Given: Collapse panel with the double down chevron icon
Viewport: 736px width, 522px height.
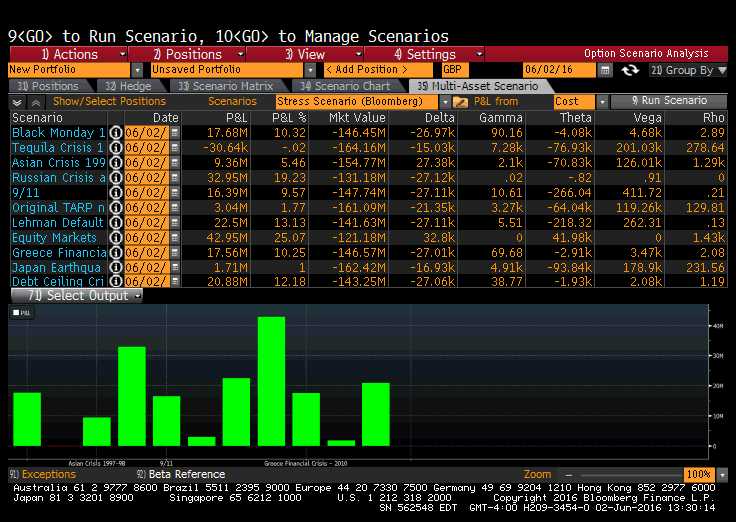Looking at the screenshot, I should click(17, 102).
